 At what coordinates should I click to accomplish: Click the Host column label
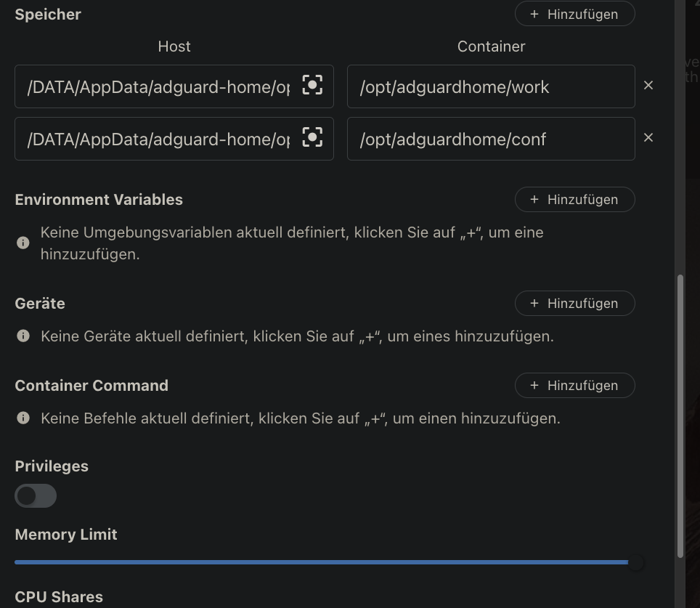[174, 46]
